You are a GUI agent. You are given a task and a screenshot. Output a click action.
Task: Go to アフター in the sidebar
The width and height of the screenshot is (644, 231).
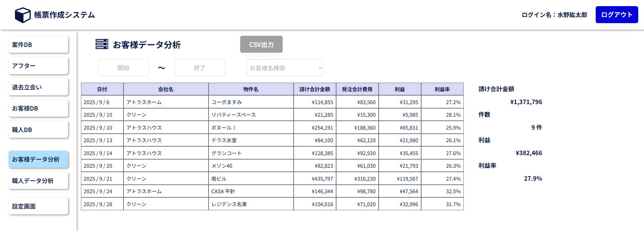tap(38, 66)
